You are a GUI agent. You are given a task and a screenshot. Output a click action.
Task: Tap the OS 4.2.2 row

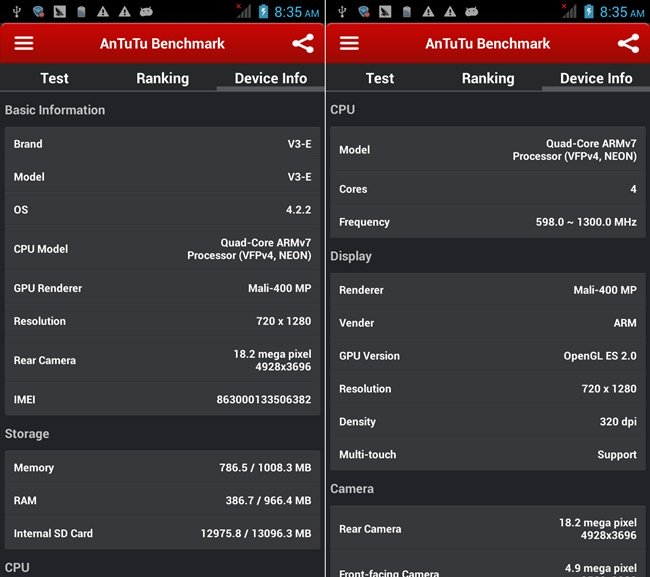(162, 210)
